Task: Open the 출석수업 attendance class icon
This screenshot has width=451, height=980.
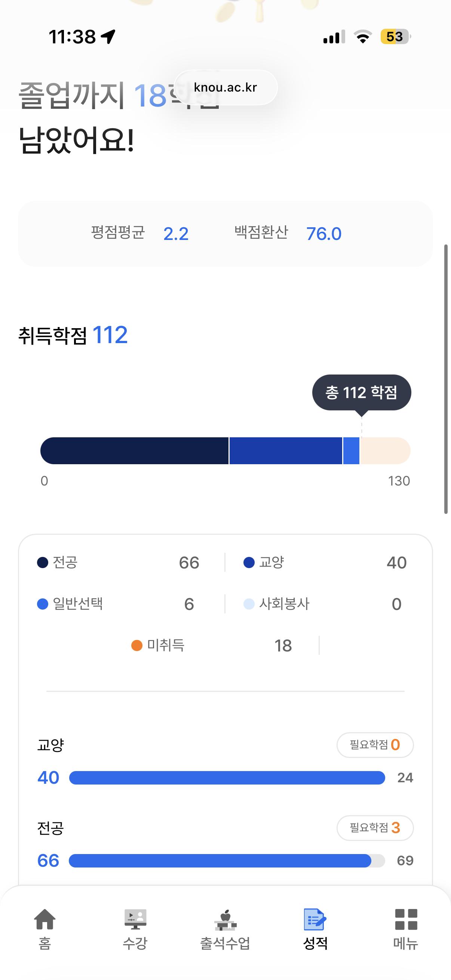Action: click(x=225, y=919)
